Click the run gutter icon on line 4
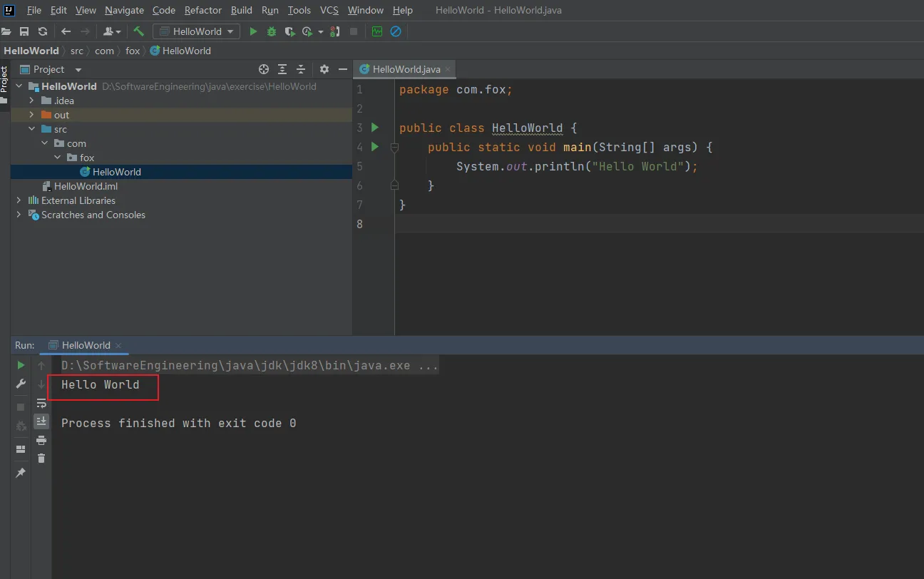The width and height of the screenshot is (924, 579). click(x=375, y=147)
